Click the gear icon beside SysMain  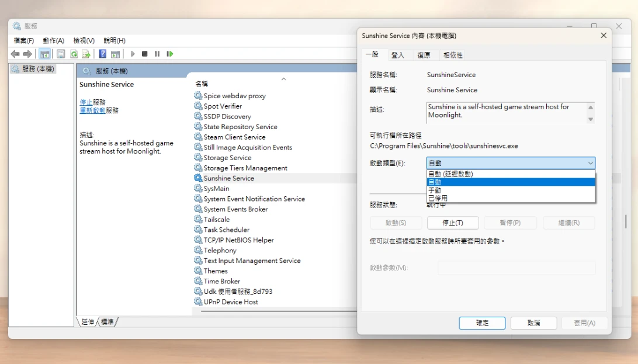(198, 188)
